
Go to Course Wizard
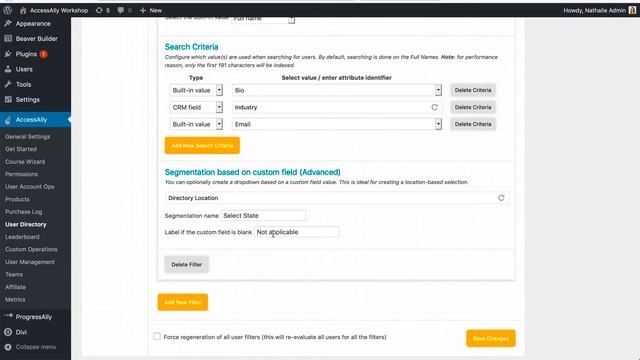tap(25, 162)
